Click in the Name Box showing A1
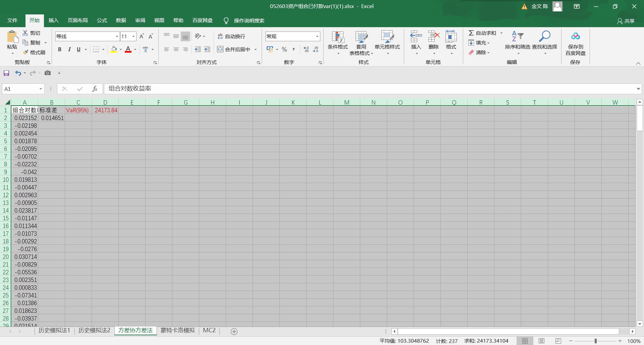Screen dimensions: 644x345 click(21, 89)
